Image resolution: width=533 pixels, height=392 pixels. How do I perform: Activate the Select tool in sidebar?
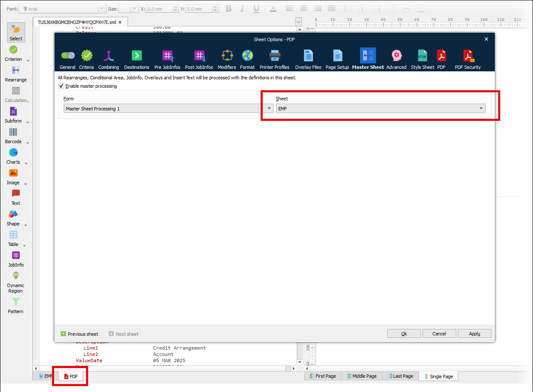(x=16, y=32)
